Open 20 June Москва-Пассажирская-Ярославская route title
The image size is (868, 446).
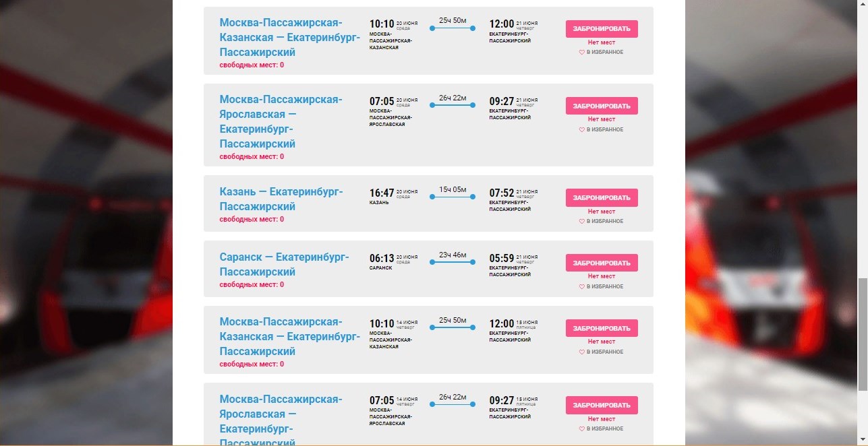281,121
